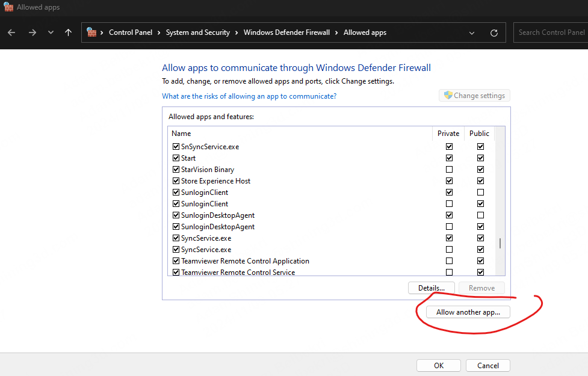Expand the address bar history dropdown

[x=472, y=33]
